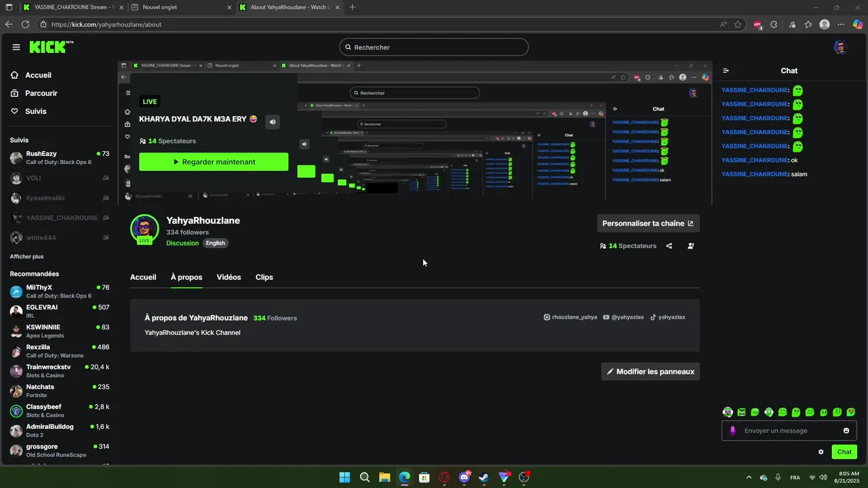Open the browser favorites list icon
The image size is (868, 488).
(x=808, y=24)
